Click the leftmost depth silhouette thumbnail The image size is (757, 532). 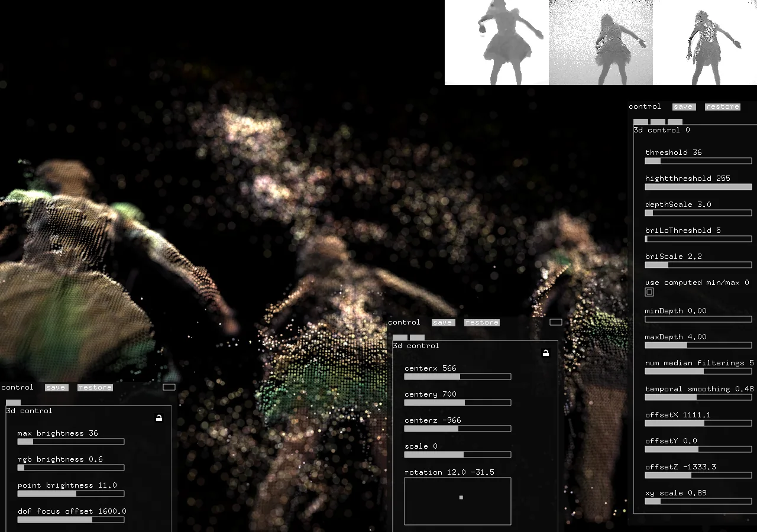coord(497,43)
